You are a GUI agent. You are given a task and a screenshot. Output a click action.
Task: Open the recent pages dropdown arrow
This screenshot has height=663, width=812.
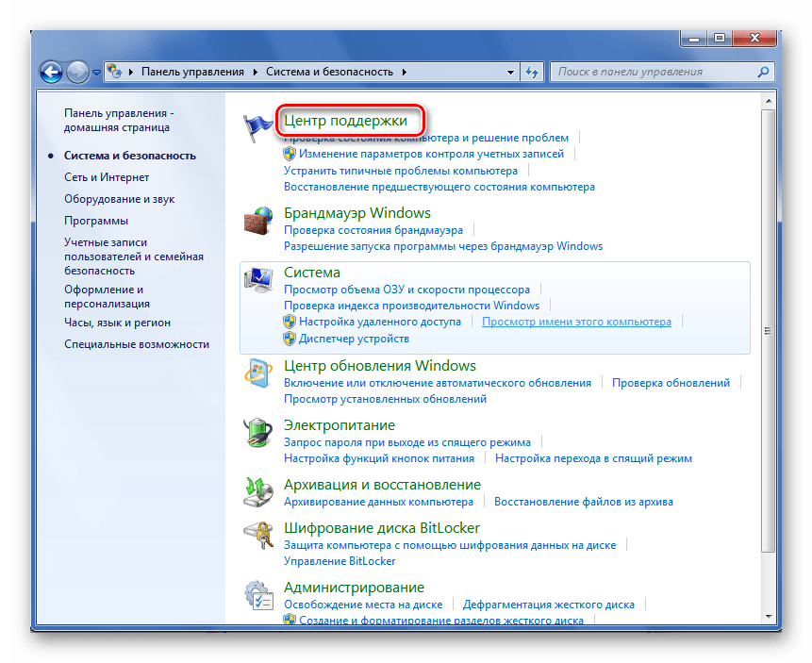point(96,72)
